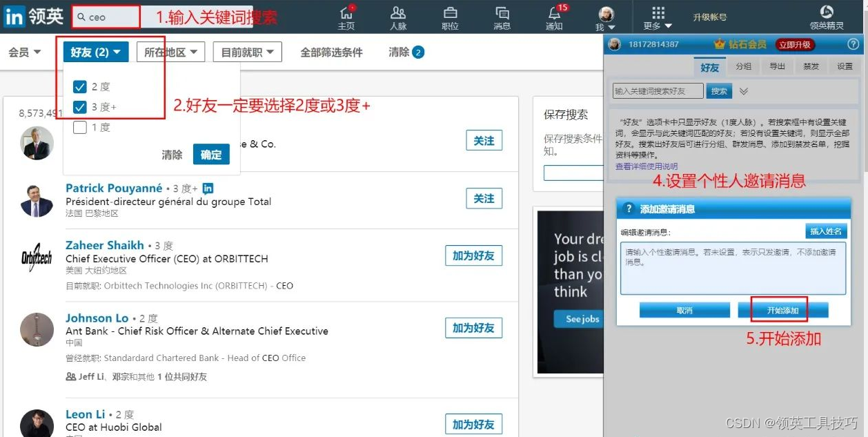Click 加为好友 for Leon Li
Image resolution: width=868 pixels, height=437 pixels.
tap(473, 425)
